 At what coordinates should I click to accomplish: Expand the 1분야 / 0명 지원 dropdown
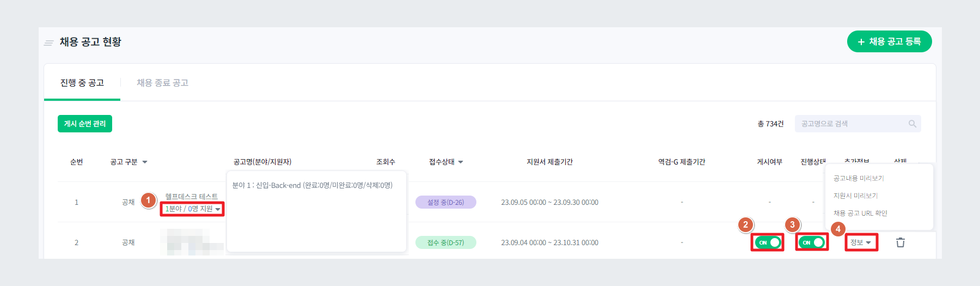pos(192,209)
